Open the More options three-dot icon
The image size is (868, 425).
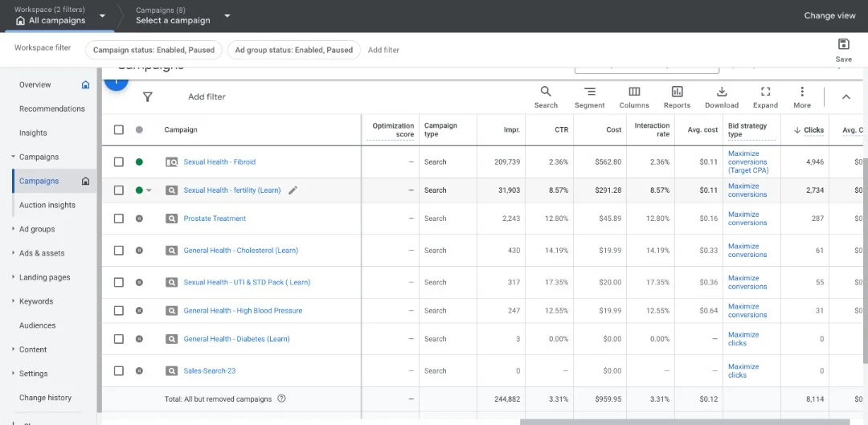click(x=802, y=97)
